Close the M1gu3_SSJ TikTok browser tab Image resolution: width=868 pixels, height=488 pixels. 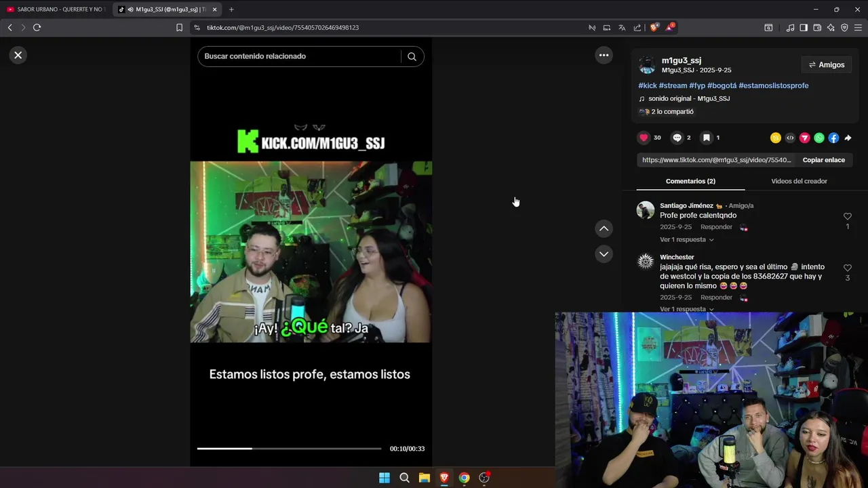point(214,9)
